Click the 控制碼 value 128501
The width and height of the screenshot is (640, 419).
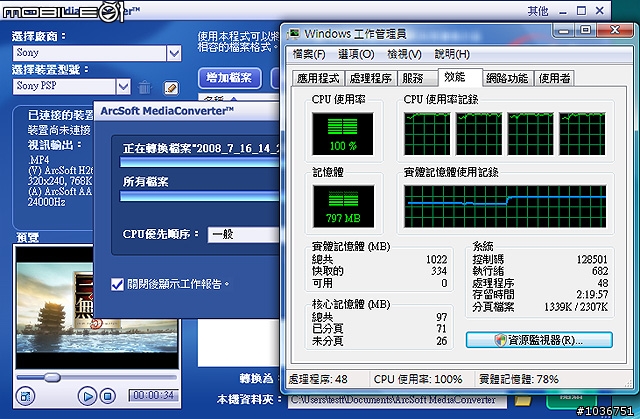(592, 259)
